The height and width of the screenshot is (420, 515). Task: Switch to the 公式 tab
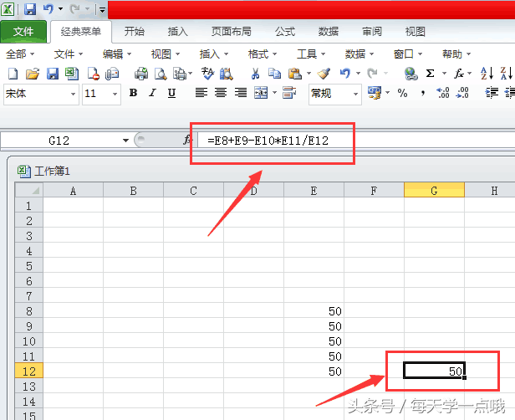[x=285, y=32]
